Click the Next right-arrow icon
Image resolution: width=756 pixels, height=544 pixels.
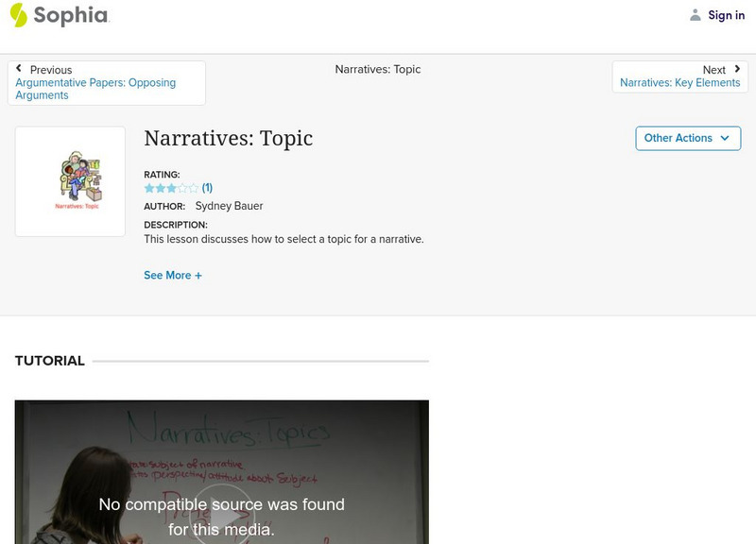737,69
